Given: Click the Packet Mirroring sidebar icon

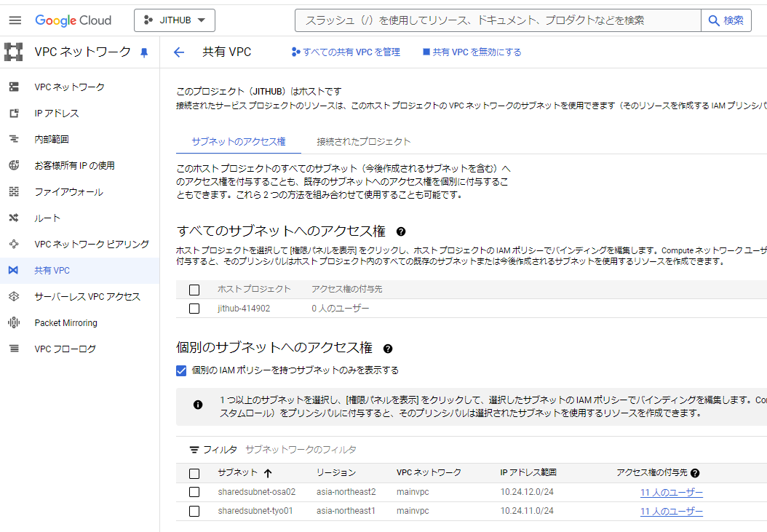Looking at the screenshot, I should [x=13, y=323].
